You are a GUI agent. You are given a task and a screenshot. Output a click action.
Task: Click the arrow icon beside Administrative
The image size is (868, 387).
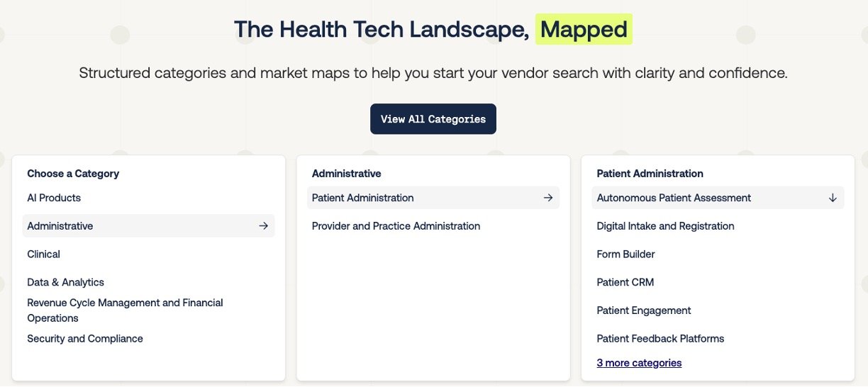coord(263,226)
